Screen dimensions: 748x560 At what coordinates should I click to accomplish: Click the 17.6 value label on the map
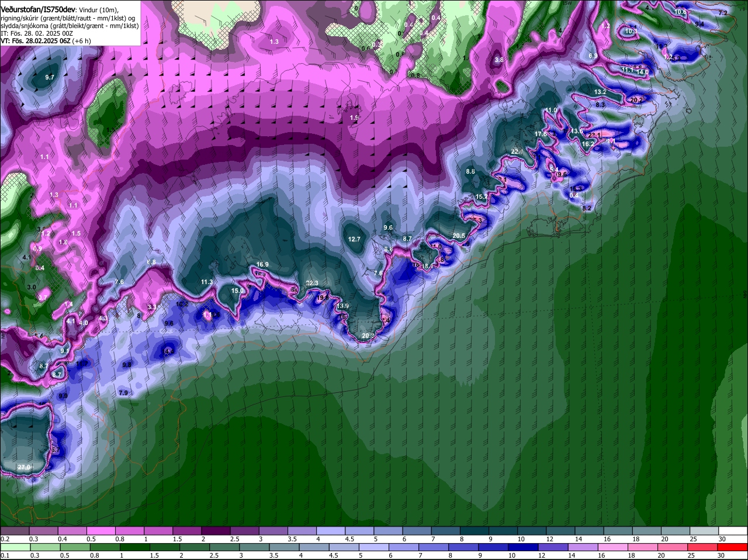click(x=541, y=134)
